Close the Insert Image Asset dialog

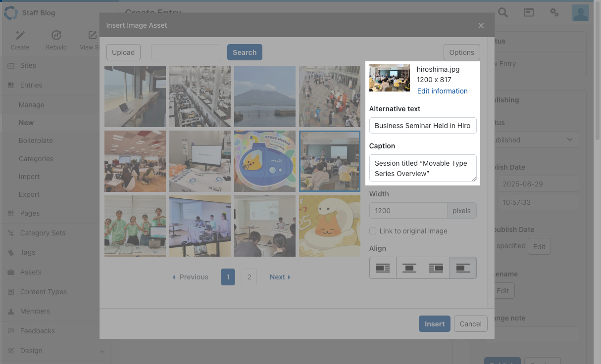point(481,26)
